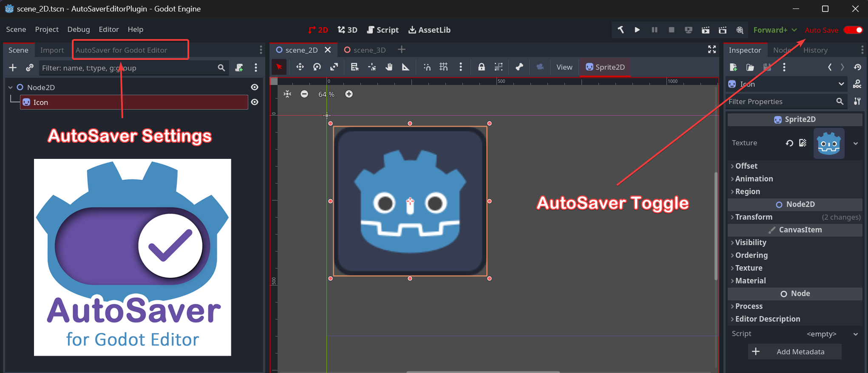Open the canvas View menu
Image resolution: width=868 pixels, height=373 pixels.
pyautogui.click(x=564, y=67)
